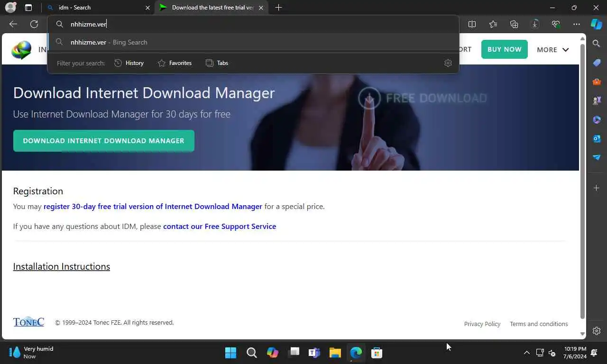
Task: Add a sidebar app with the plus icon
Action: point(597,188)
